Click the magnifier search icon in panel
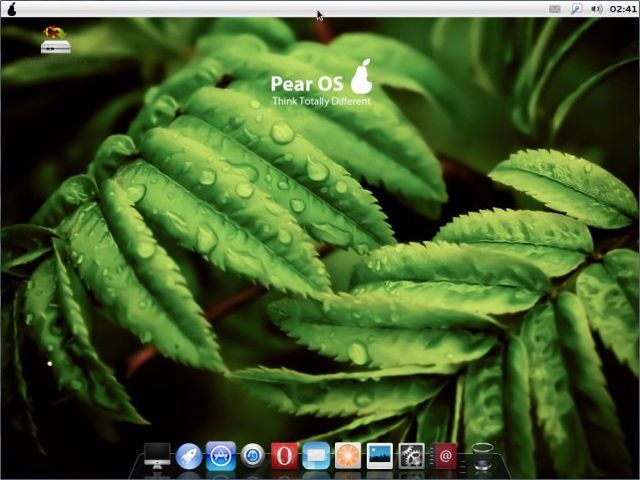Image resolution: width=640 pixels, height=480 pixels. (x=576, y=8)
